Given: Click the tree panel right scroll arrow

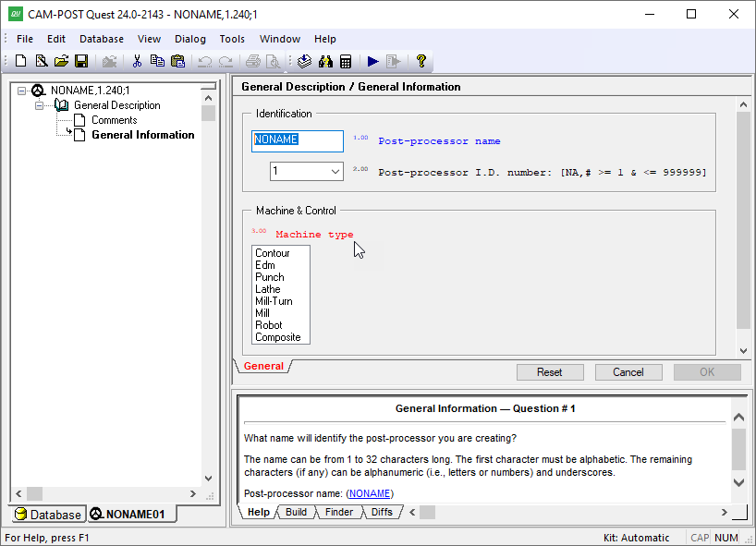Looking at the screenshot, I should click(x=193, y=493).
